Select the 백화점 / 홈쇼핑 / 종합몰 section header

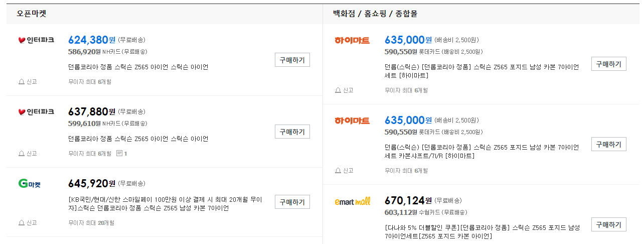[x=375, y=14]
